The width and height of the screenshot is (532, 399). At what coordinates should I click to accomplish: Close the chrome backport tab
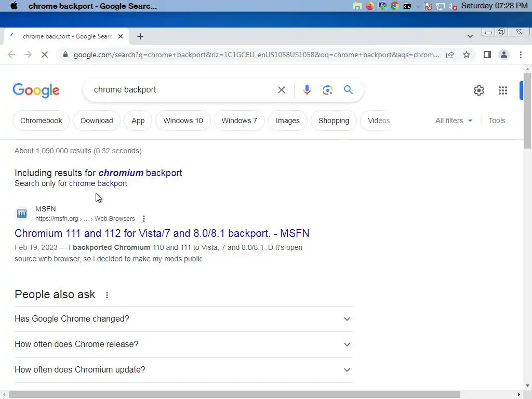coord(121,36)
